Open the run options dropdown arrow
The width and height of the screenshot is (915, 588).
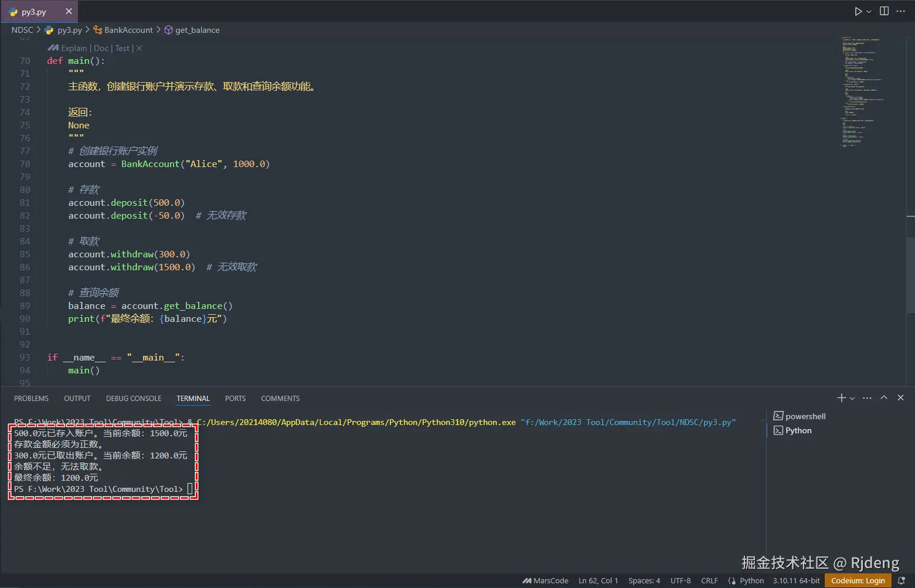point(869,11)
